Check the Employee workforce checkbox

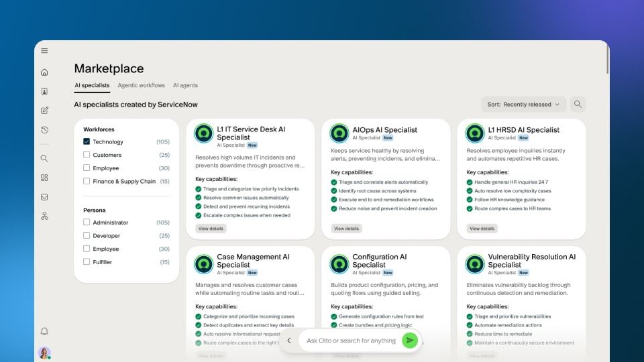click(x=87, y=168)
